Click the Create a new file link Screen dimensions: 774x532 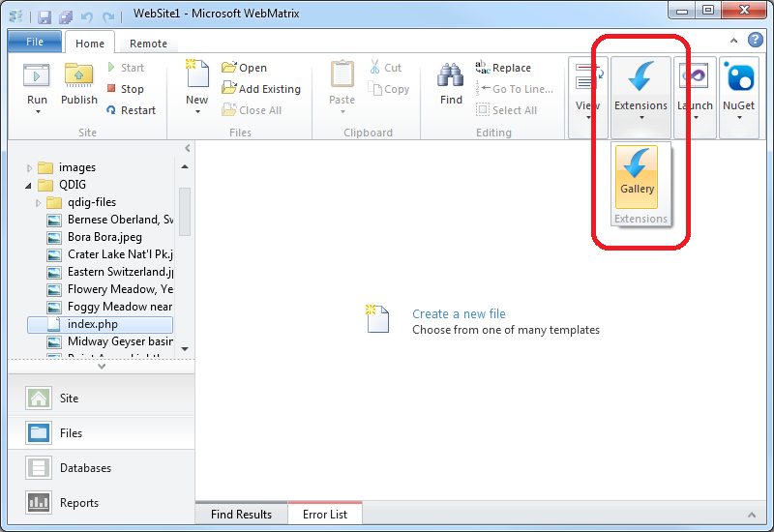(x=459, y=313)
